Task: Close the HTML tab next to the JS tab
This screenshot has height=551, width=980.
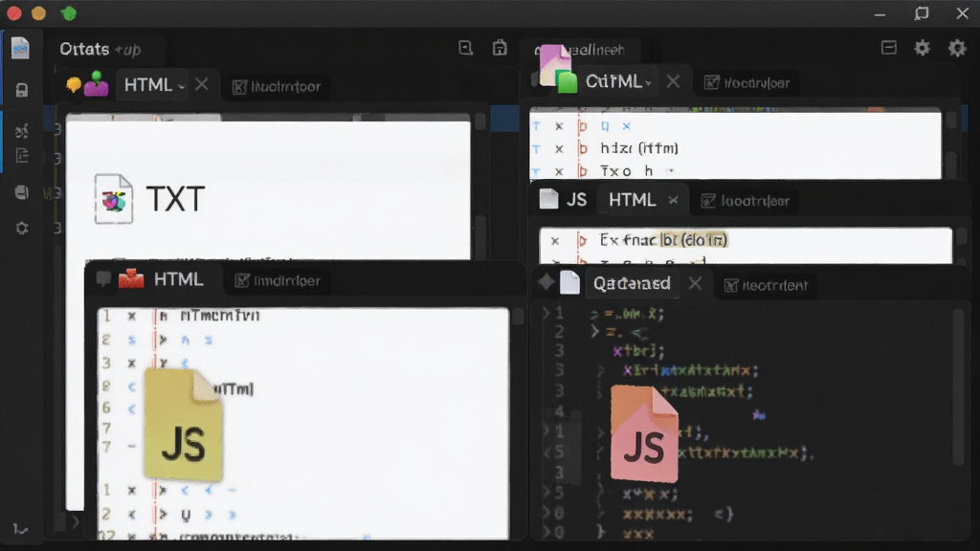Action: coord(673,201)
